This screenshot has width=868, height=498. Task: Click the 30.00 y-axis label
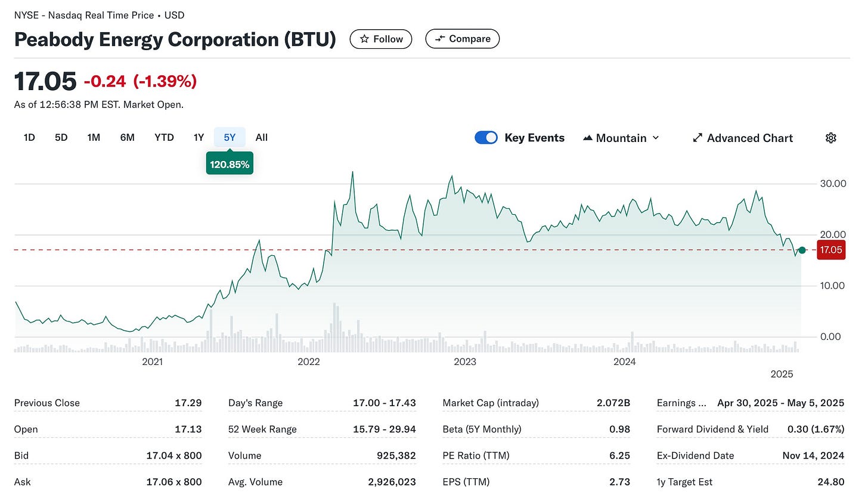pos(833,184)
